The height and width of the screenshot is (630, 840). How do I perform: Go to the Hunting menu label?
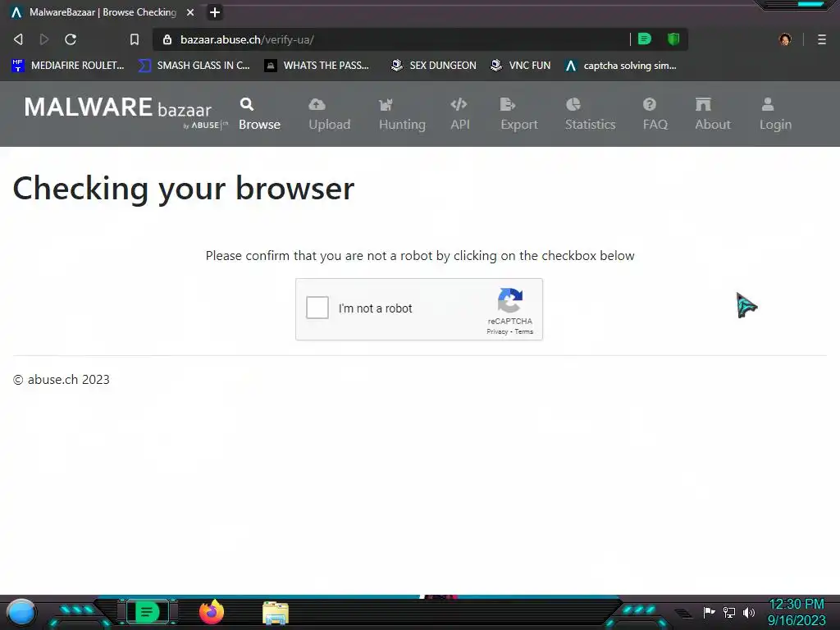point(402,125)
